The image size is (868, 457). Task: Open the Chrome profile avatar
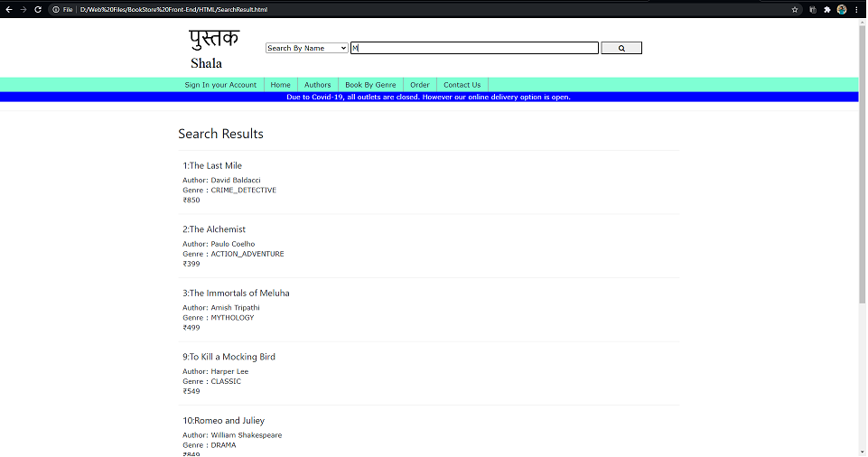click(x=842, y=9)
